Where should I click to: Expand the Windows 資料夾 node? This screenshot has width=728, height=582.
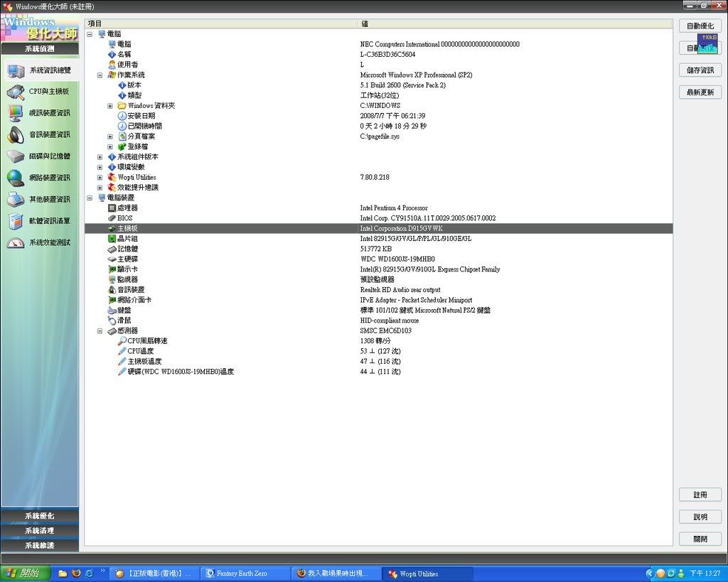pyautogui.click(x=110, y=106)
